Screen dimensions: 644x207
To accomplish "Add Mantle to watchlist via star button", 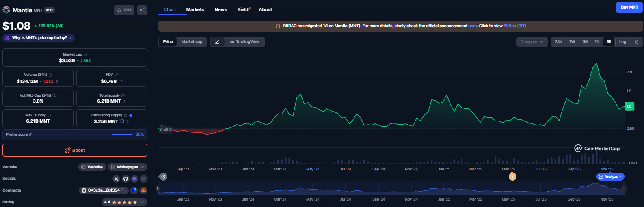I will pyautogui.click(x=124, y=10).
